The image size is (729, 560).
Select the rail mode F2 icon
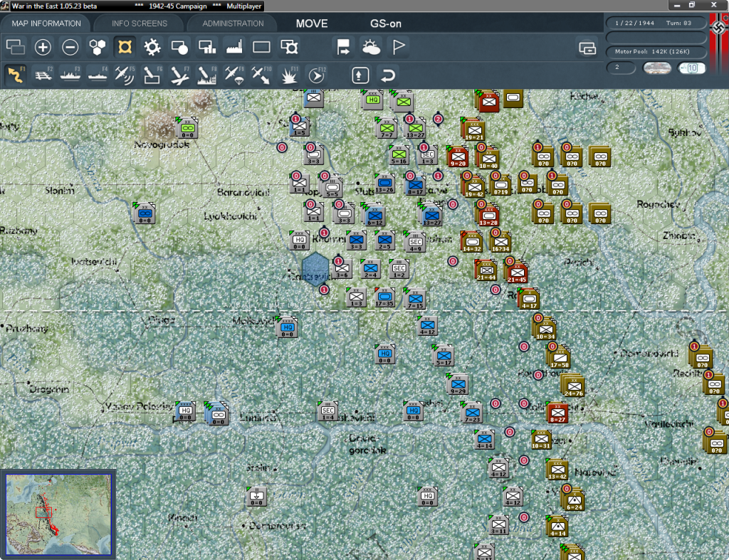[43, 75]
